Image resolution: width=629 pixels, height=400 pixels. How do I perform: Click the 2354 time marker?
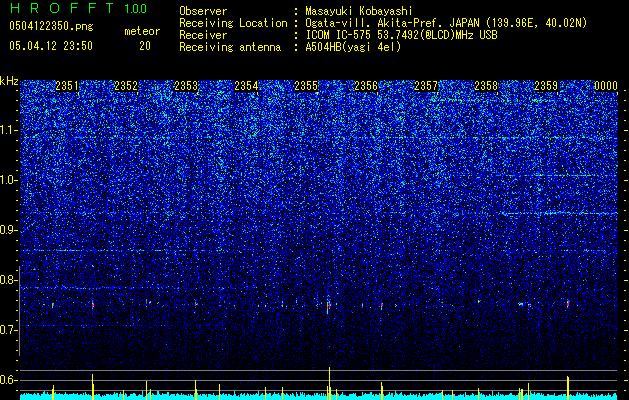pyautogui.click(x=246, y=86)
